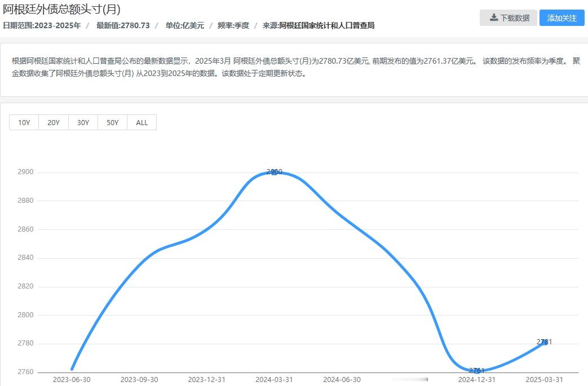Click the 2820 y-axis value
Image resolution: width=588 pixels, height=386 pixels.
point(25,286)
